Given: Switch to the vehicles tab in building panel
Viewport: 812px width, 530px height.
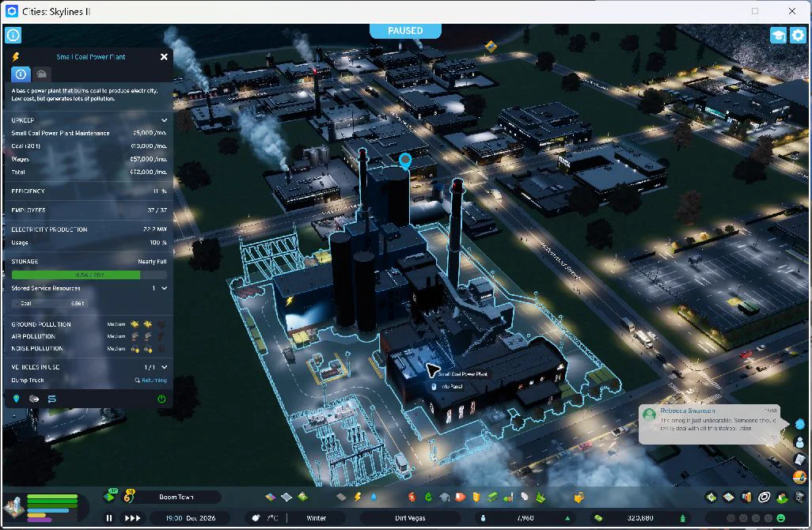Looking at the screenshot, I should (41, 74).
